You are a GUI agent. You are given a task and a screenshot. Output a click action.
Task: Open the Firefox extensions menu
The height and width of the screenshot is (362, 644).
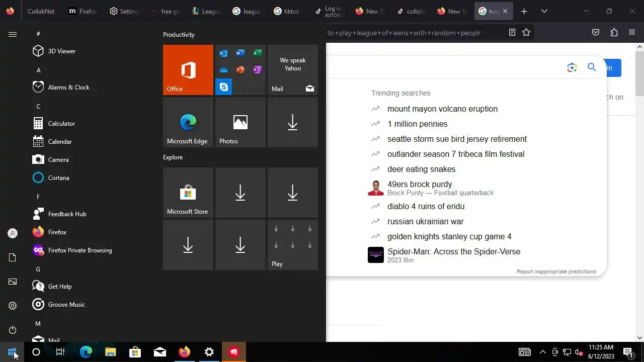(x=614, y=32)
